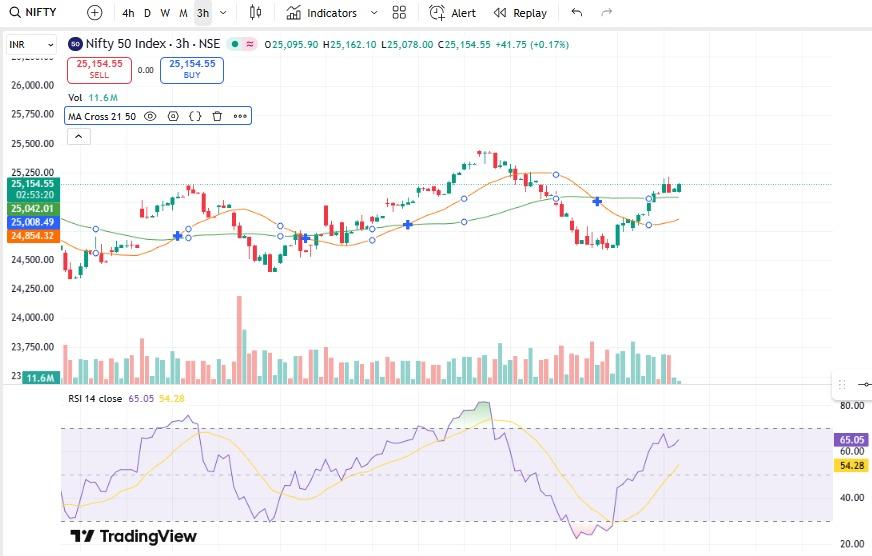Open the NIFTY symbol search

(x=33, y=12)
